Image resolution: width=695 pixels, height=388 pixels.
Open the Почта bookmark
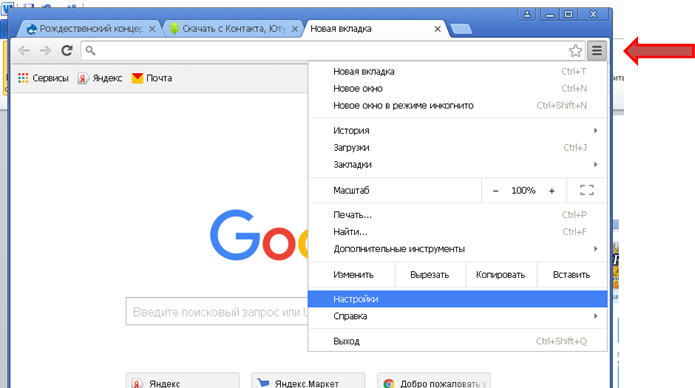click(x=152, y=78)
